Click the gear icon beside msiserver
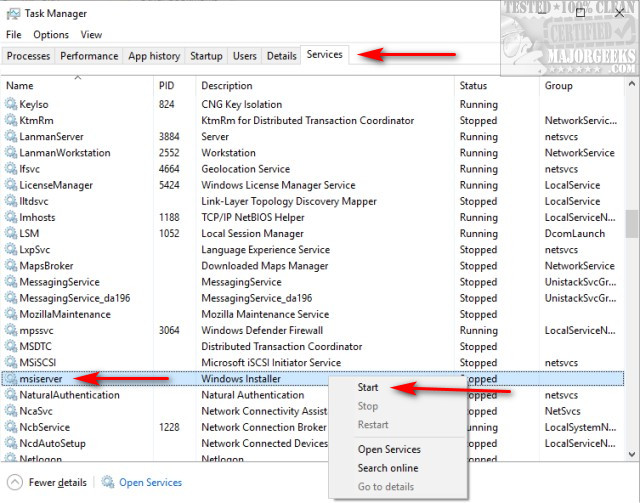The height and width of the screenshot is (503, 640). pos(11,378)
